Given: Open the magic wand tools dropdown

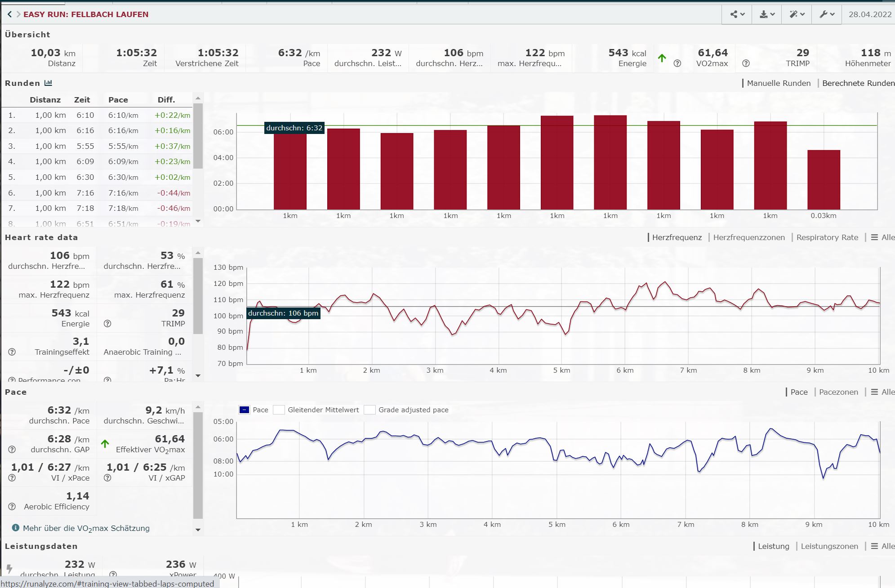Looking at the screenshot, I should coord(797,14).
